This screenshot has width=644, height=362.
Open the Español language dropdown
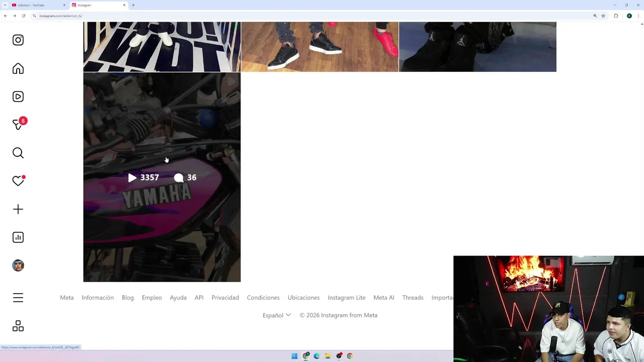pyautogui.click(x=277, y=315)
